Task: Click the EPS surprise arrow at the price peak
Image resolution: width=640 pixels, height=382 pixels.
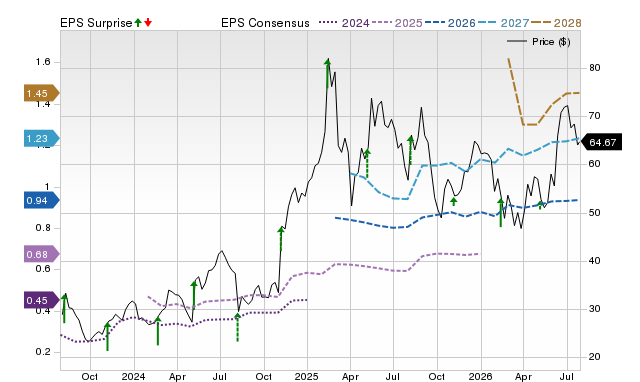Action: click(x=327, y=73)
